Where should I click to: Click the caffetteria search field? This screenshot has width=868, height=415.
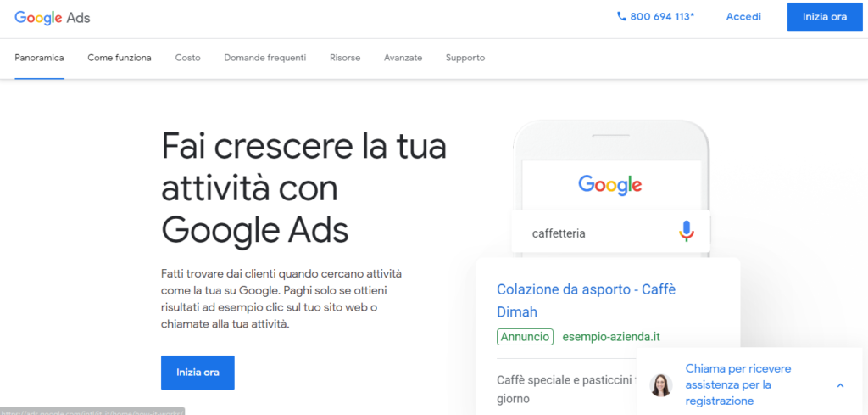coord(593,233)
